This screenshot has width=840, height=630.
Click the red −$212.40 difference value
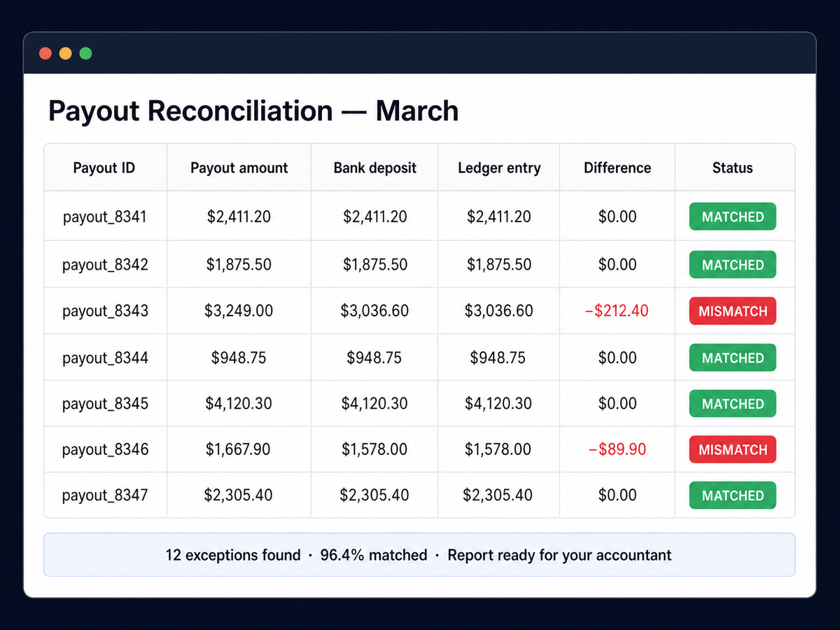point(617,311)
